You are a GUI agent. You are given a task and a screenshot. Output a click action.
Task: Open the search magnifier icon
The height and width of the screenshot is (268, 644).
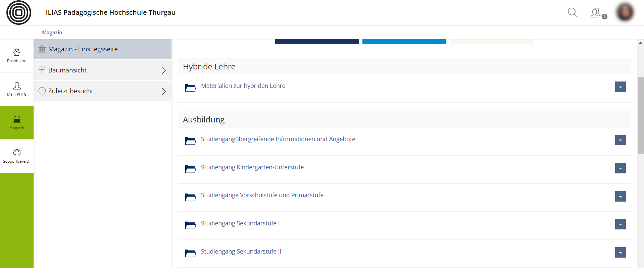(573, 13)
